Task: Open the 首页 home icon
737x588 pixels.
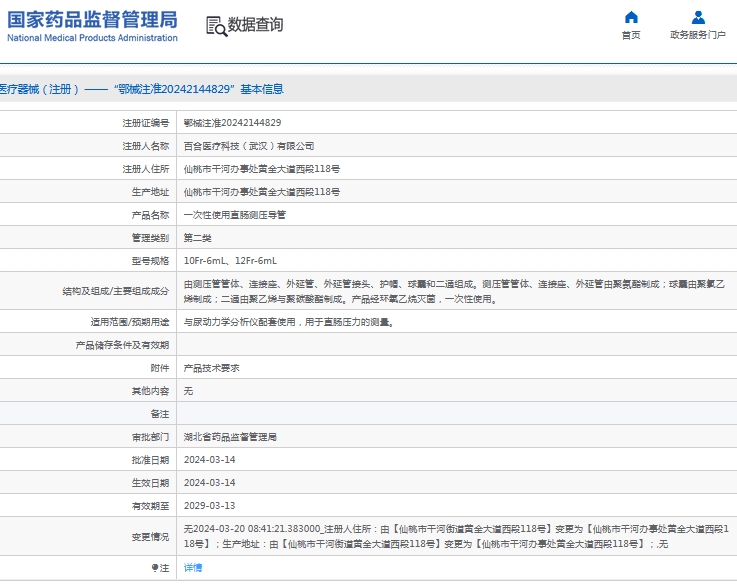Action: [631, 17]
